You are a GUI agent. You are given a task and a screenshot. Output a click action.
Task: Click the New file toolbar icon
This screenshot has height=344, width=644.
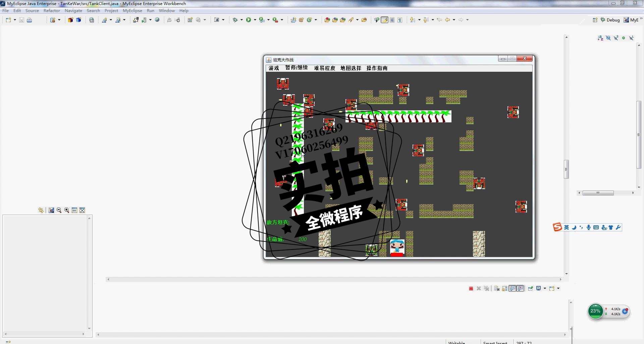(8, 20)
